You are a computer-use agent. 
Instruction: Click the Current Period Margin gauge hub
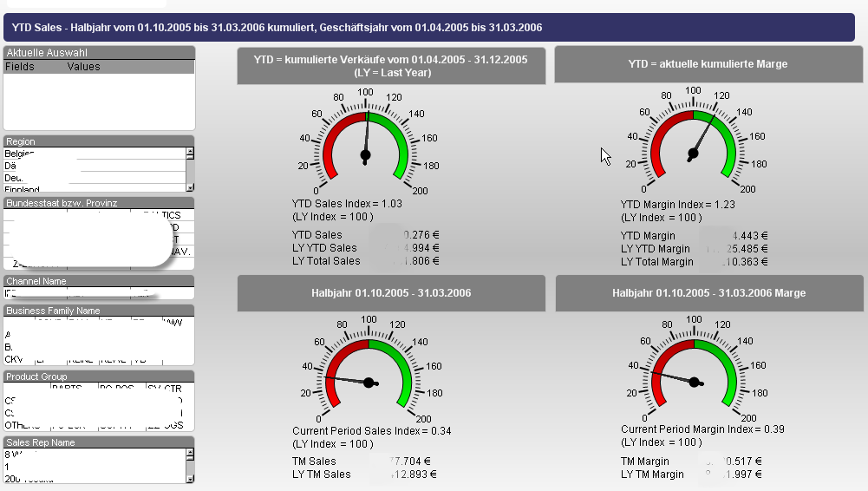pyautogui.click(x=695, y=382)
